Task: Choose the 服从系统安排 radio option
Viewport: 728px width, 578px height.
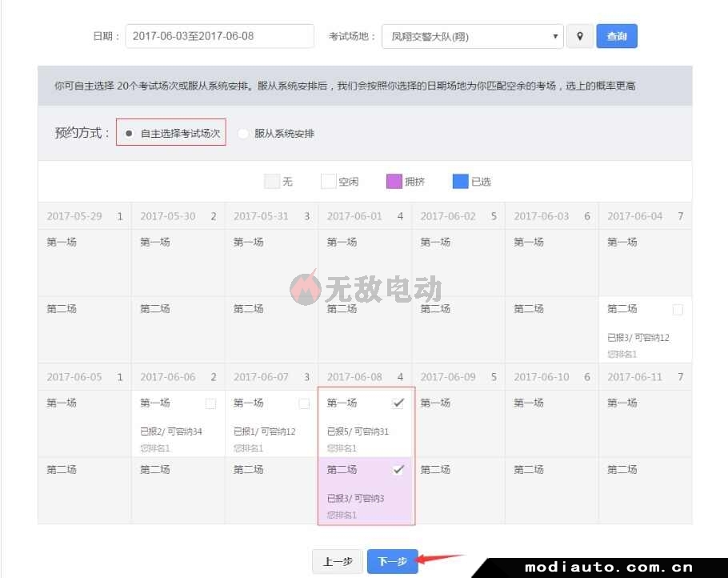Action: 243,134
